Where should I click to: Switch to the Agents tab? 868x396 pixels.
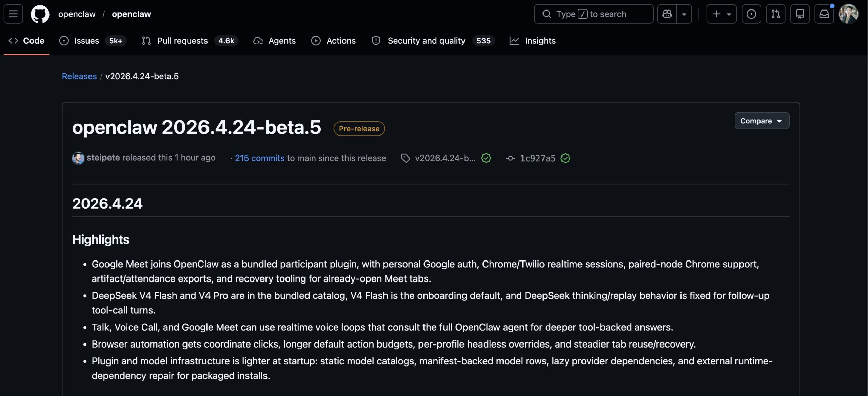tap(275, 41)
